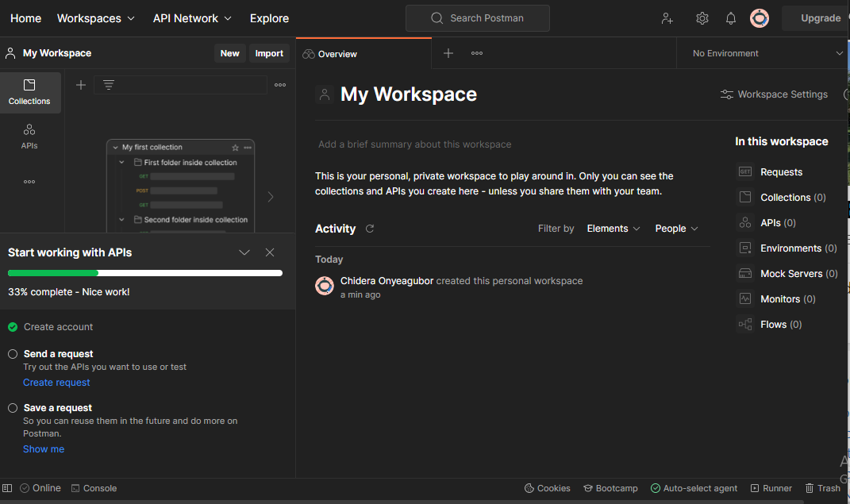Click the collections filter input field

tap(180, 85)
